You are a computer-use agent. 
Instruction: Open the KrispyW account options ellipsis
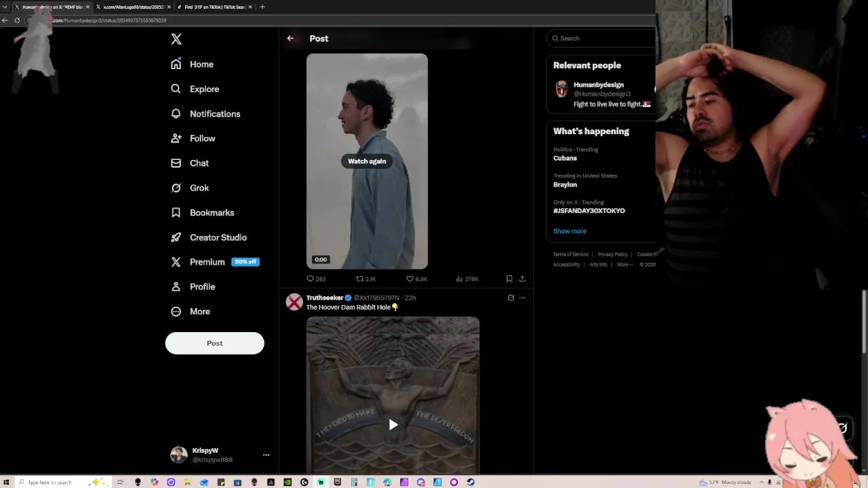click(x=266, y=455)
